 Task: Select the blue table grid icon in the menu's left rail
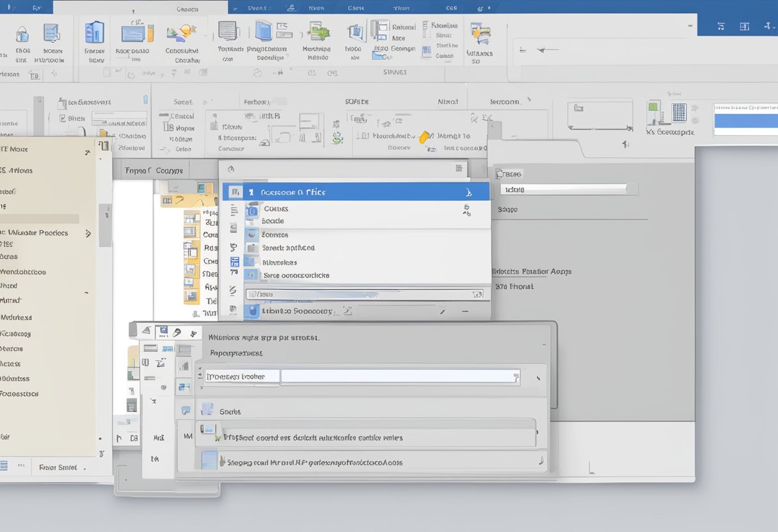pyautogui.click(x=234, y=261)
